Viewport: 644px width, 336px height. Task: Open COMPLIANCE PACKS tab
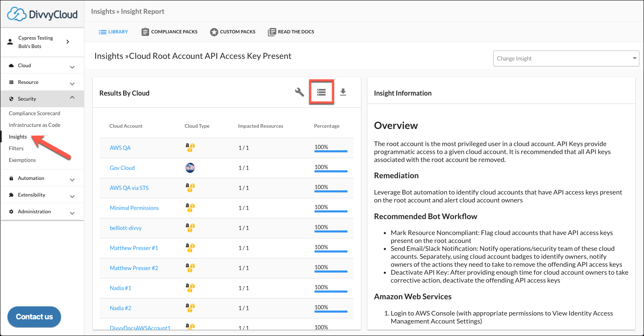(169, 32)
